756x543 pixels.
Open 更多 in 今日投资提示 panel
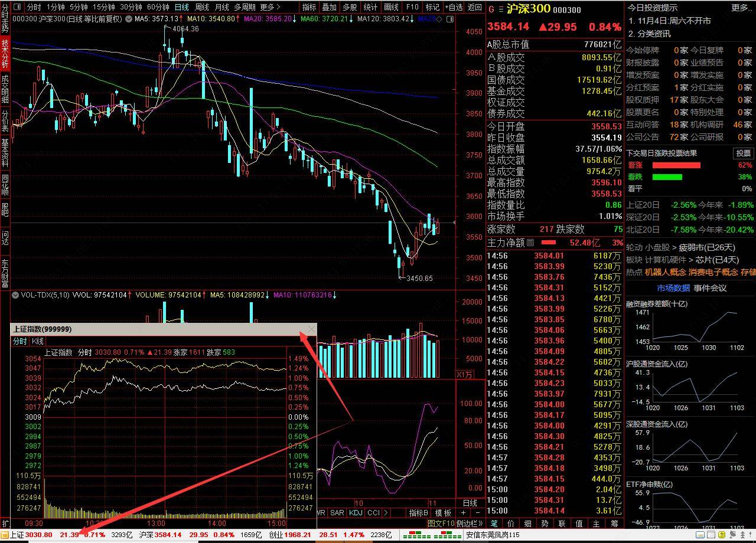tap(742, 8)
